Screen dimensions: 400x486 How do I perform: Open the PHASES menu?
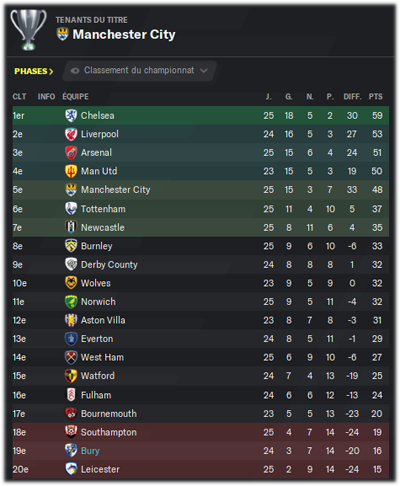pos(34,71)
